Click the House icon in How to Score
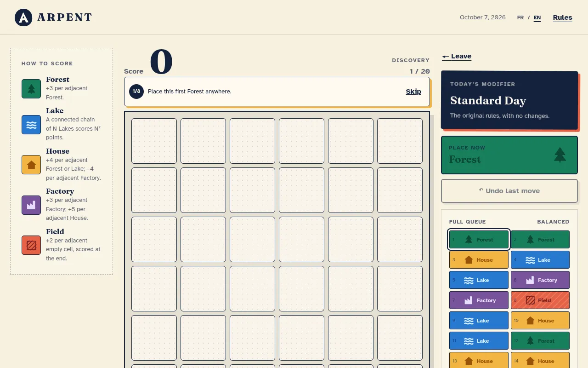The image size is (588, 368). tap(31, 165)
